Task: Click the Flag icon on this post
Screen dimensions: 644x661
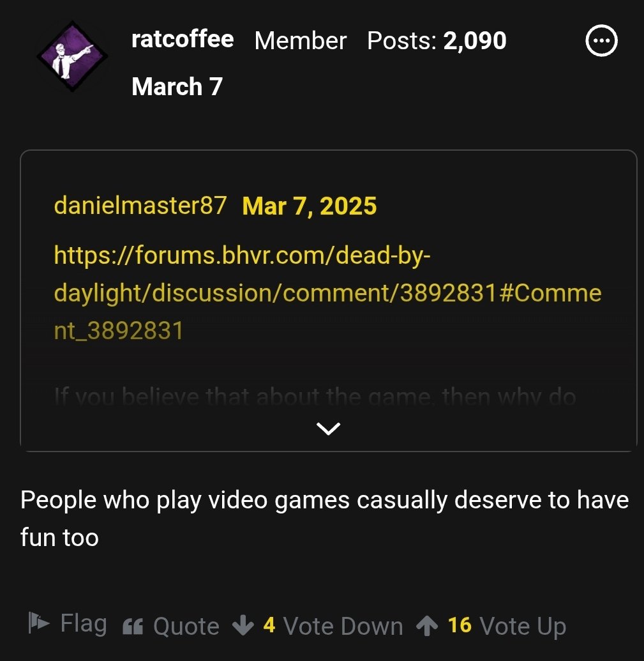Action: click(38, 624)
